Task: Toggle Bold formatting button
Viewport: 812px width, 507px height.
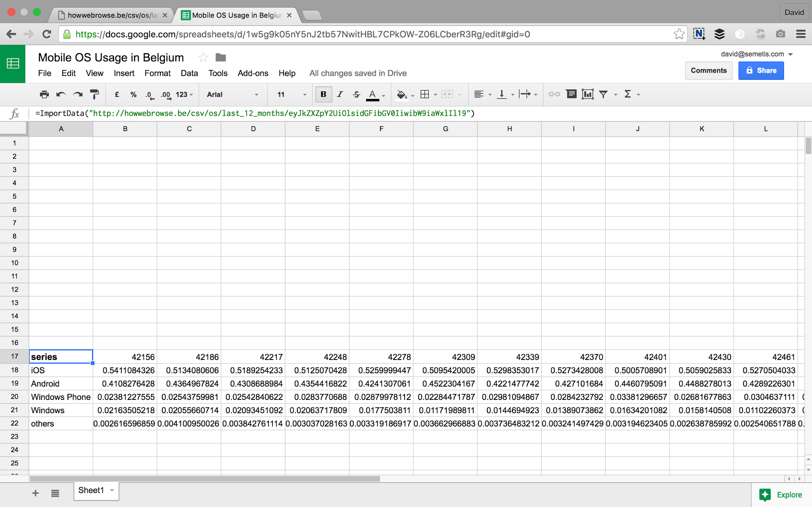Action: point(323,94)
